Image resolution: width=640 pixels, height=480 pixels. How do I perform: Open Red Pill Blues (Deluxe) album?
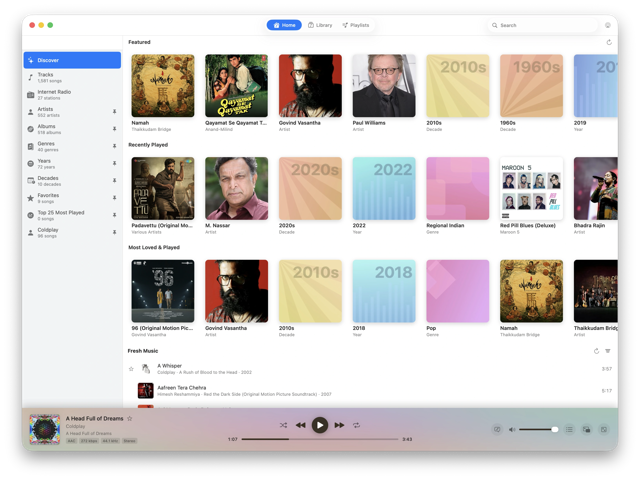[531, 189]
